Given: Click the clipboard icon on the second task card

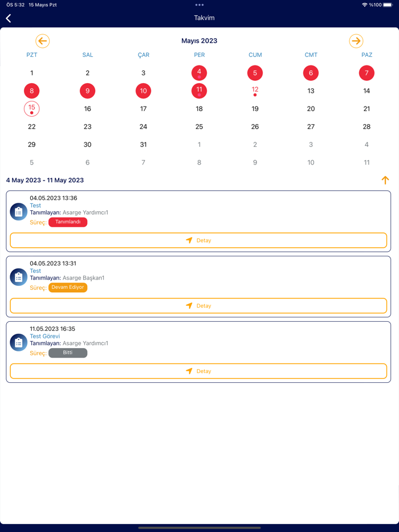Looking at the screenshot, I should [x=18, y=277].
